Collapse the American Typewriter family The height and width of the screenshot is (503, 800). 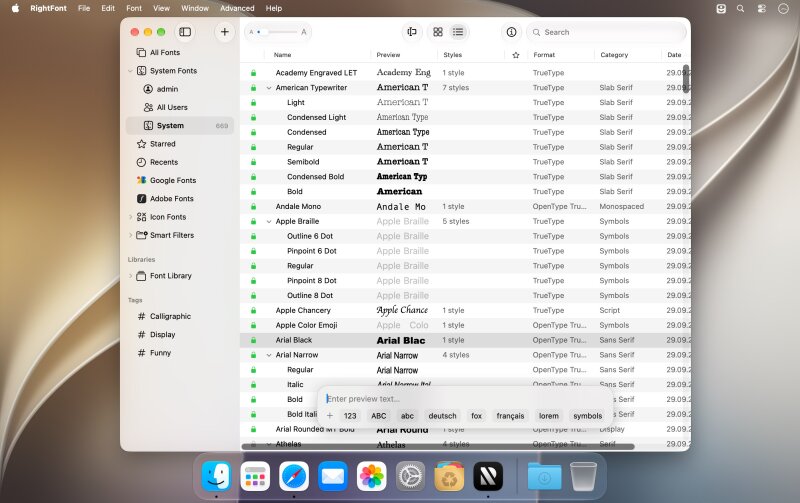click(x=269, y=88)
